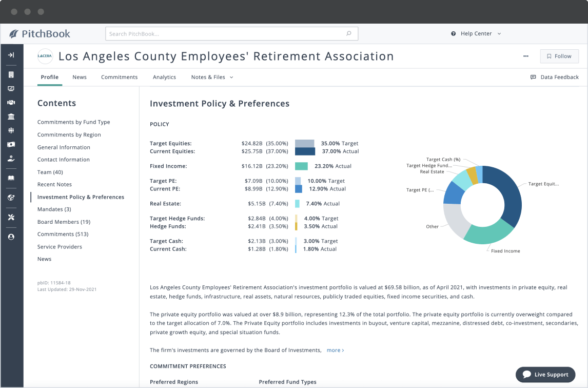Click the Target Hedge Fund chart label
This screenshot has width=588, height=388.
pyautogui.click(x=429, y=165)
